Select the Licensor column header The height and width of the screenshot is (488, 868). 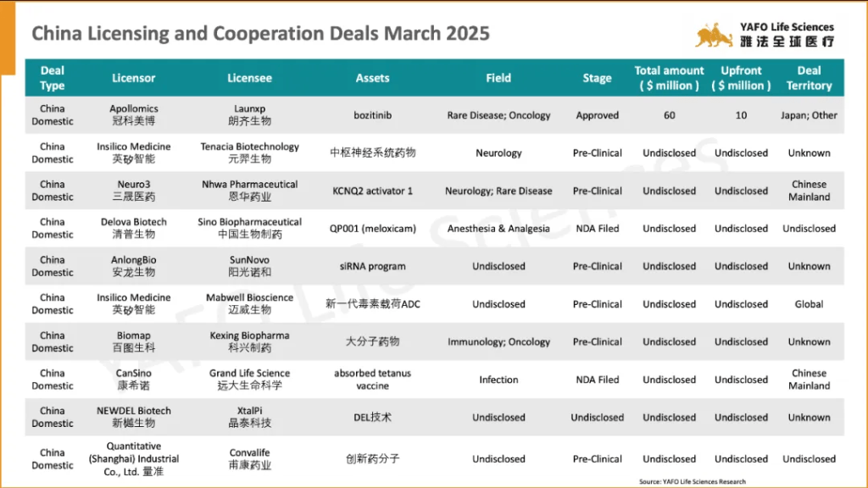pyautogui.click(x=134, y=78)
